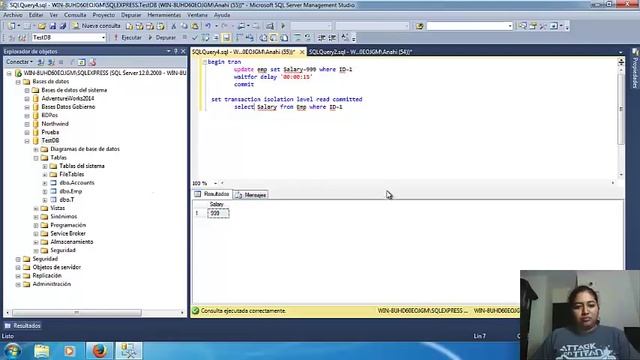Screen dimensions: 640x360
Task: Click the Nueva consulta toolbar button
Action: [97, 26]
